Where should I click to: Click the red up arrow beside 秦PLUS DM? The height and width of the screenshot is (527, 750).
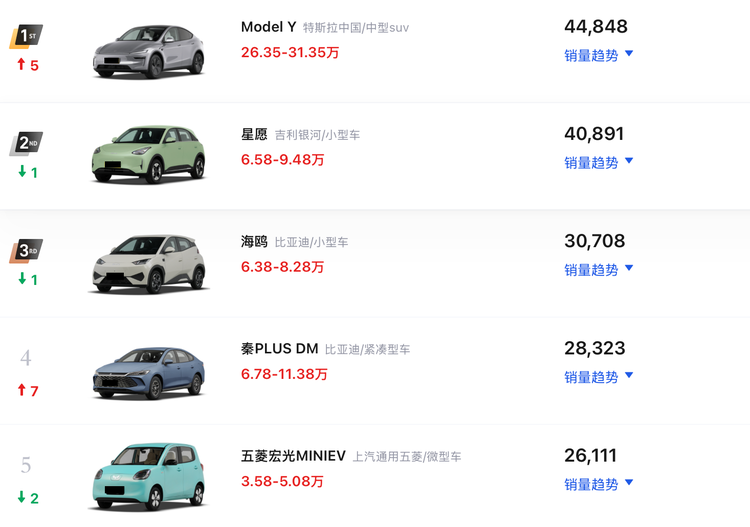21,390
